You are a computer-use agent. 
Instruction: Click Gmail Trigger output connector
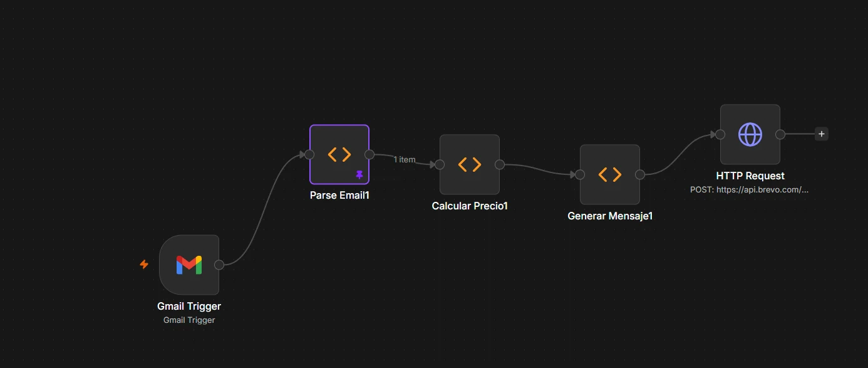(x=219, y=265)
